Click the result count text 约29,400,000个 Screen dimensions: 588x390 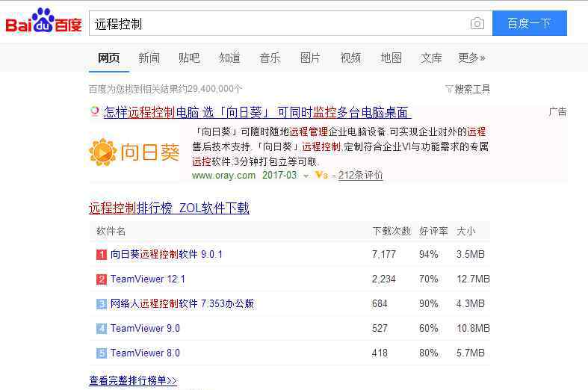211,89
